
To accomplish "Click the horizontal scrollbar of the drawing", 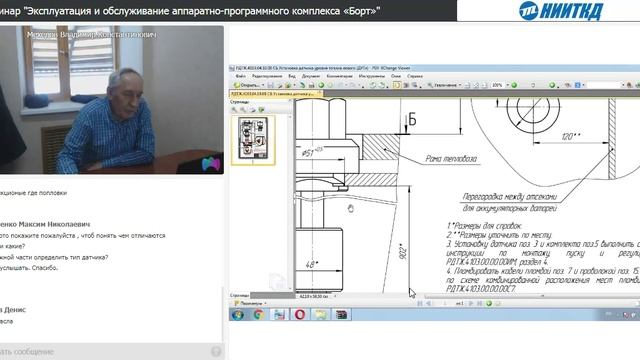I will (x=531, y=296).
